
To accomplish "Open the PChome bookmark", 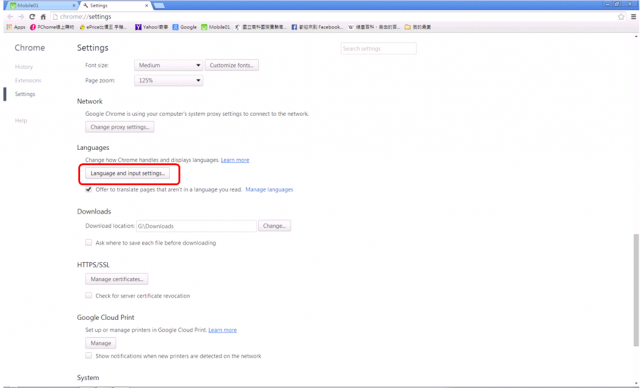I will coord(52,27).
